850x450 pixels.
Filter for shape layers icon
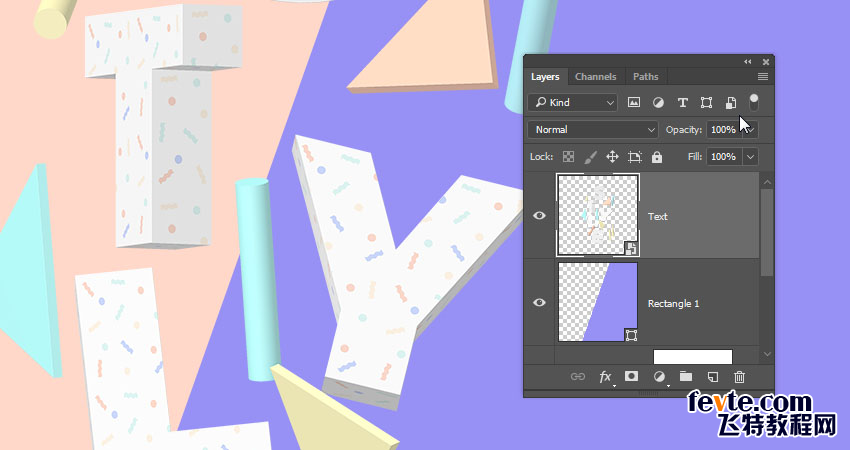(706, 102)
